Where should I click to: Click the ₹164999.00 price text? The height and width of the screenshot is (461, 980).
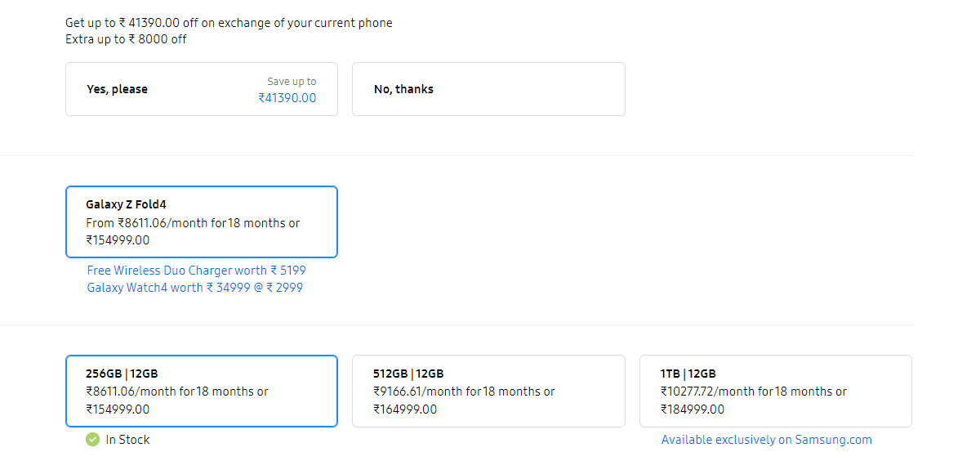click(405, 410)
